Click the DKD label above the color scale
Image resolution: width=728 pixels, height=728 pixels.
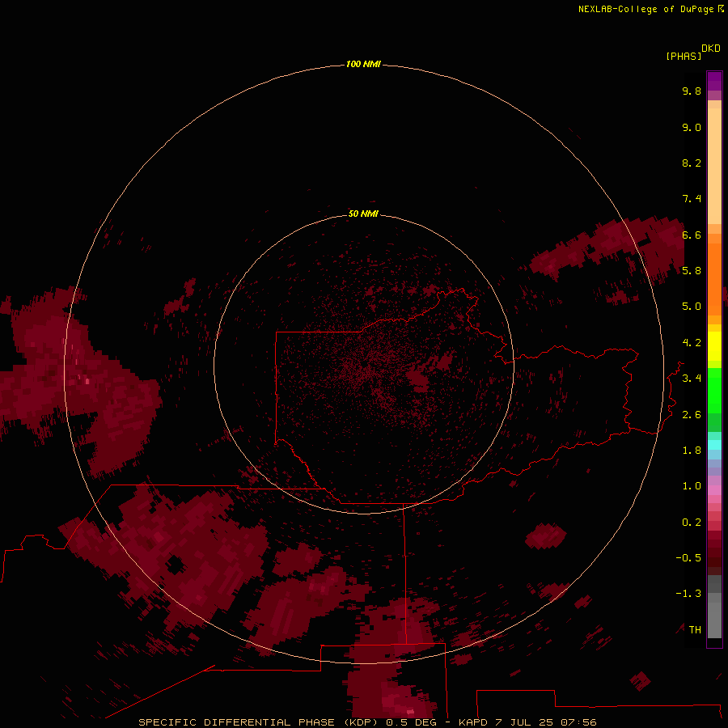coord(711,49)
